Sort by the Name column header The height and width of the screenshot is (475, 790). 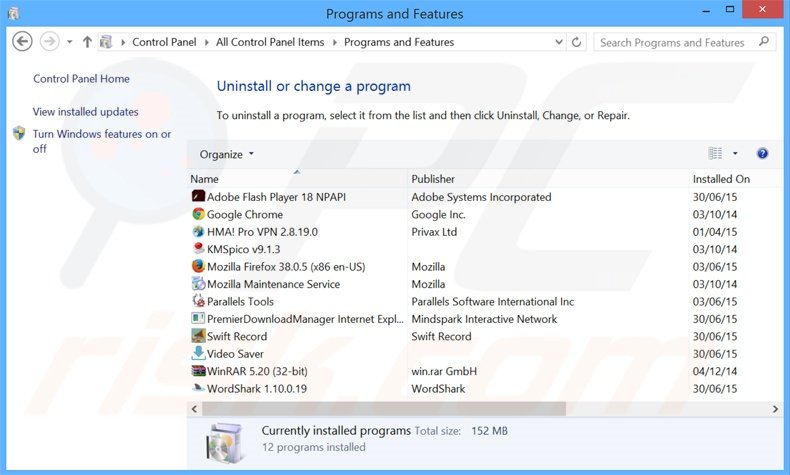(204, 179)
